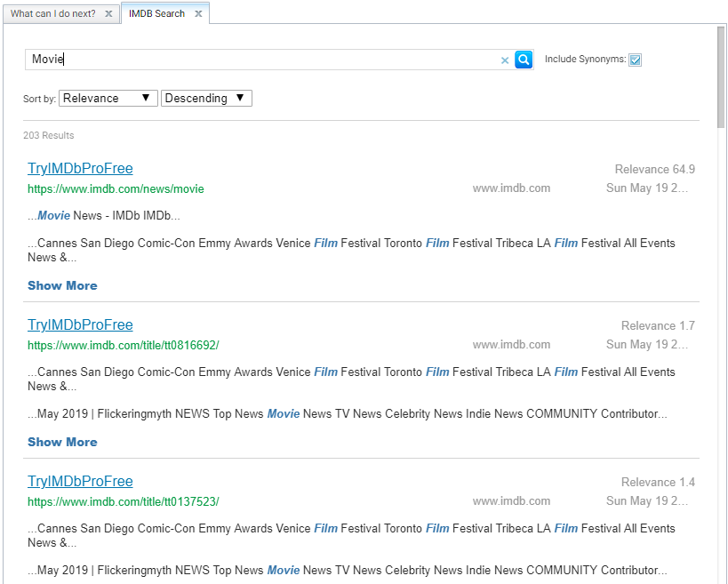
Task: Expand Show More under the tt0816692 result
Action: tap(62, 442)
